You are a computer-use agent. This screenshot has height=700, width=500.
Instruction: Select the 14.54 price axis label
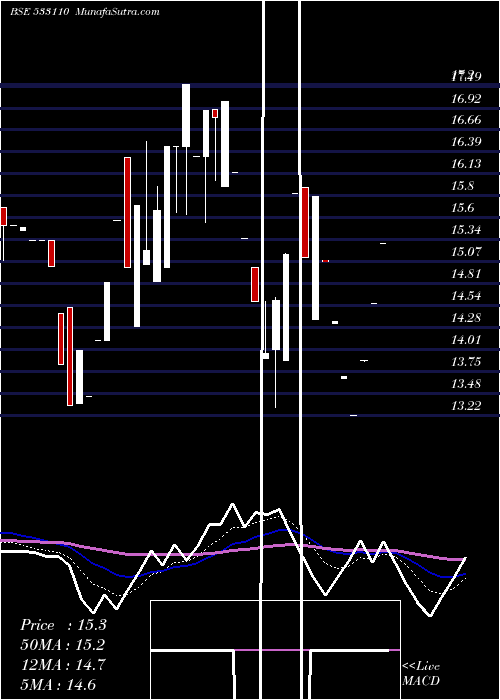coord(466,296)
